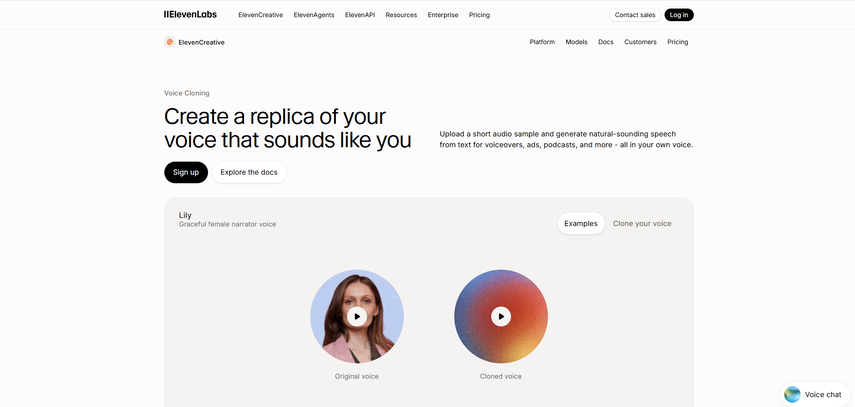
Task: Click the gradient cloned voice orb
Action: 501,316
